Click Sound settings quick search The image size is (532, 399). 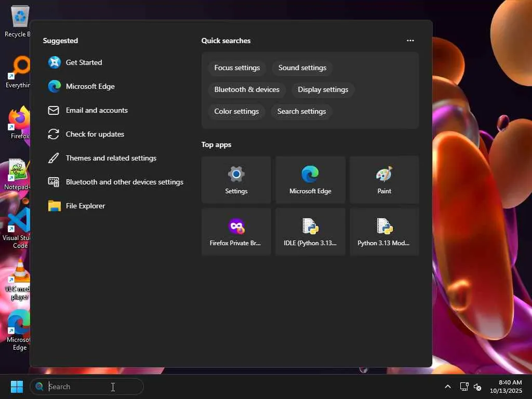tap(302, 68)
